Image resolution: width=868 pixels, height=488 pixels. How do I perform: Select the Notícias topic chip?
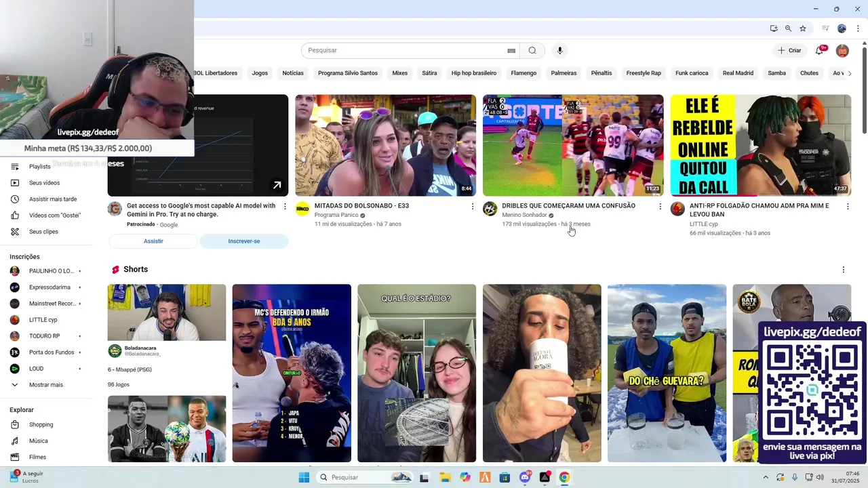coord(293,73)
